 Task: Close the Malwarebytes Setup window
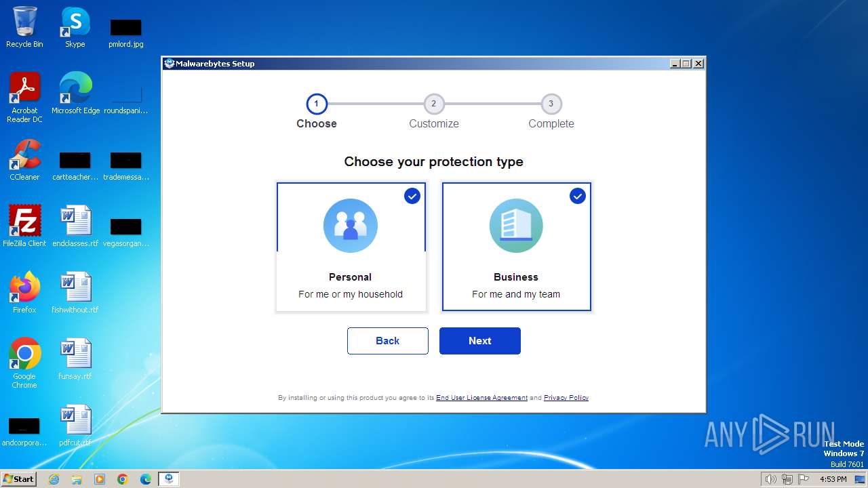click(x=698, y=64)
